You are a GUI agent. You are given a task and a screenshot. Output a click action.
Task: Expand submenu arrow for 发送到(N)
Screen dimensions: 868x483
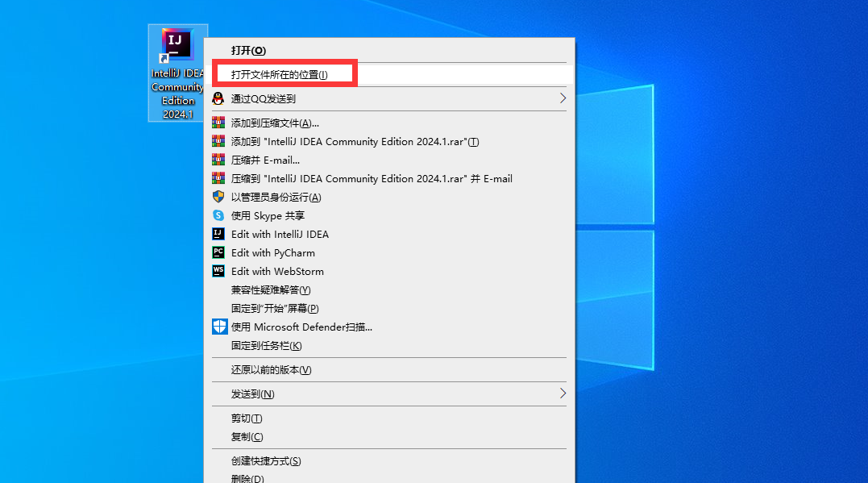point(563,393)
